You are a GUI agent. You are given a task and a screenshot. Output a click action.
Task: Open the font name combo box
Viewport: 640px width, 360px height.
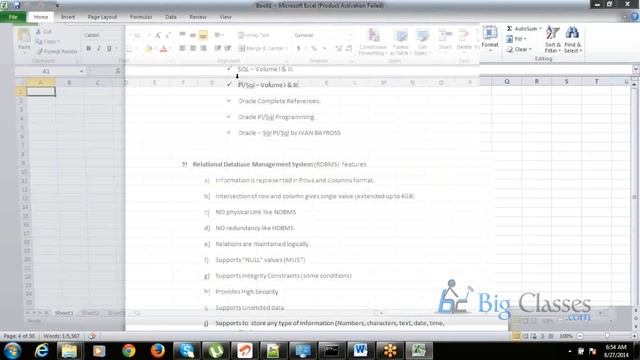point(103,35)
